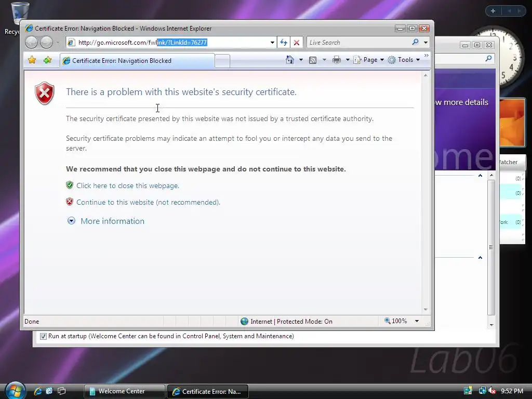The height and width of the screenshot is (399, 532).
Task: Refresh the page with the Refresh button
Action: coord(284,43)
